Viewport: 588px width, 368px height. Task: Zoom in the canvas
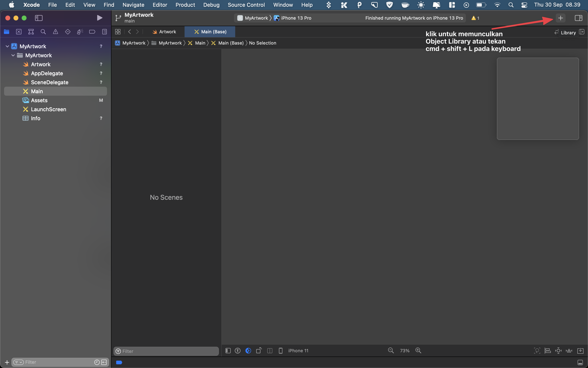(418, 350)
